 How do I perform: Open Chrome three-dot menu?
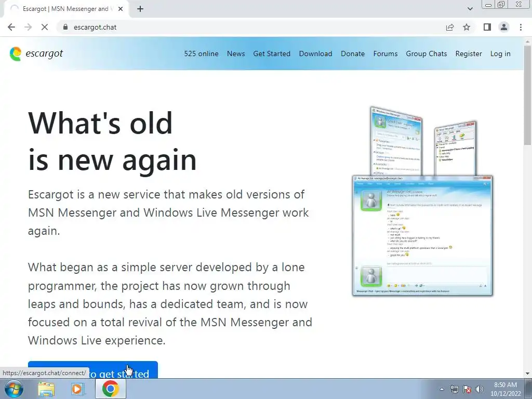521,27
